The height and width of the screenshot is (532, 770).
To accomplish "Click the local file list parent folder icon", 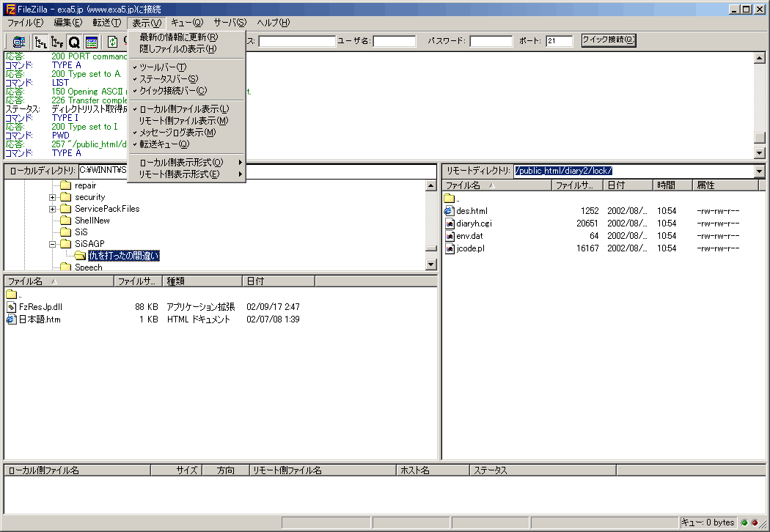I will pos(11,295).
